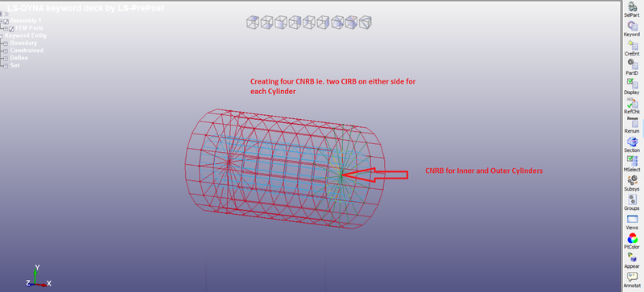644x292 pixels.
Task: Click the double-chevron above the tree
Action: [x=6, y=14]
